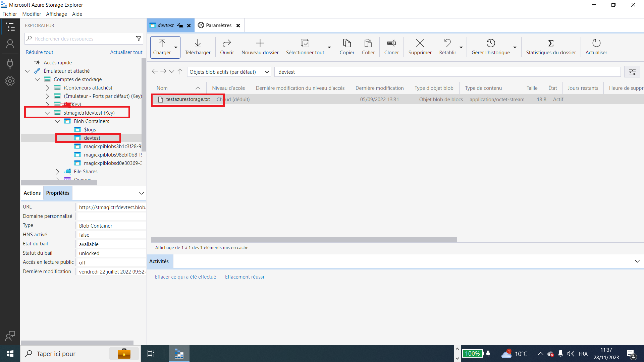The width and height of the screenshot is (644, 362).
Task: Expand the File Shares node
Action: [x=57, y=171]
